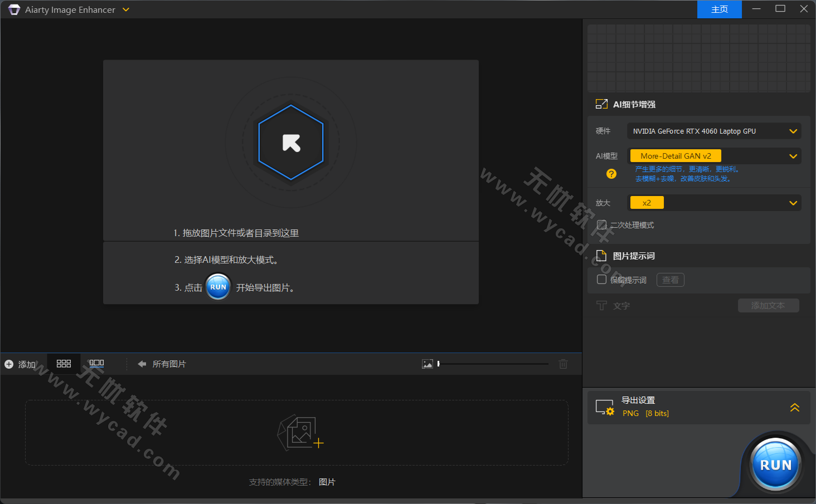This screenshot has width=816, height=504.
Task: Click the back arrow beside 所有图片
Action: 142,363
